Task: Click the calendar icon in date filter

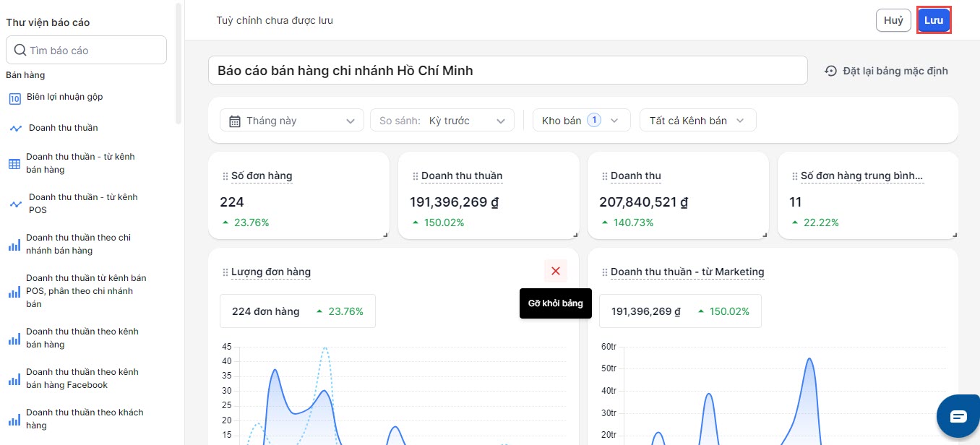Action: [235, 121]
